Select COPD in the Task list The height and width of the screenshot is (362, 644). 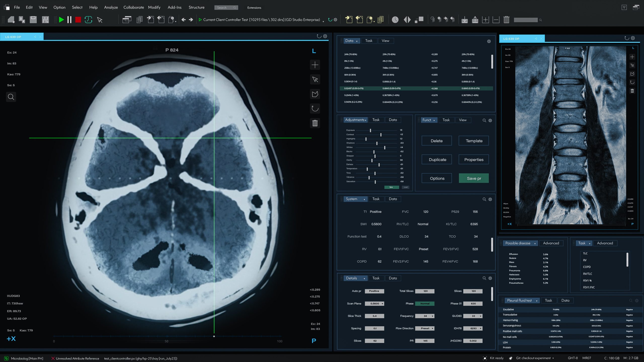pos(587,267)
